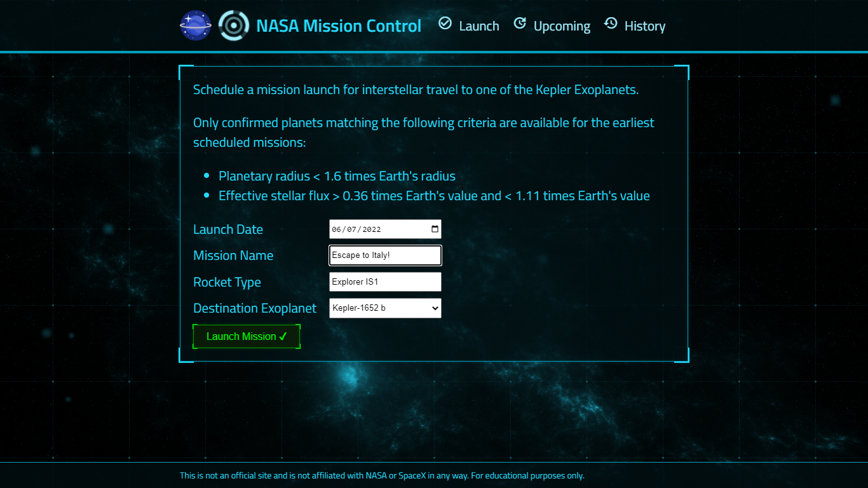
Task: Click the Rocket Type field showing Explorer IS1
Action: pyautogui.click(x=384, y=281)
